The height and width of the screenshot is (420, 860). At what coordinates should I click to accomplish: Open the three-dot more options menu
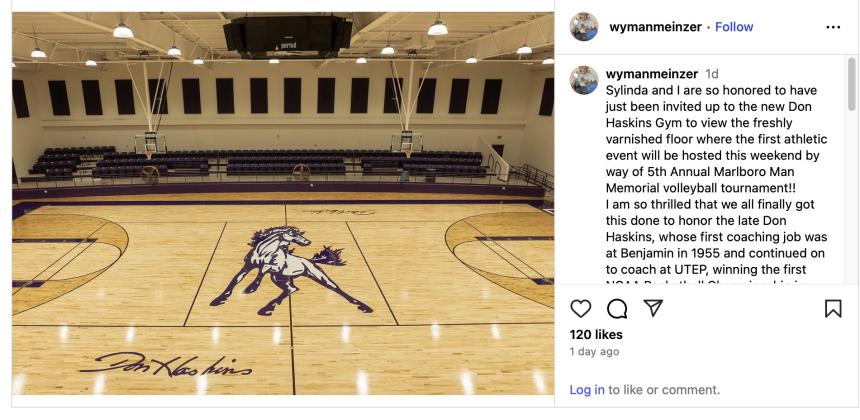point(833,27)
